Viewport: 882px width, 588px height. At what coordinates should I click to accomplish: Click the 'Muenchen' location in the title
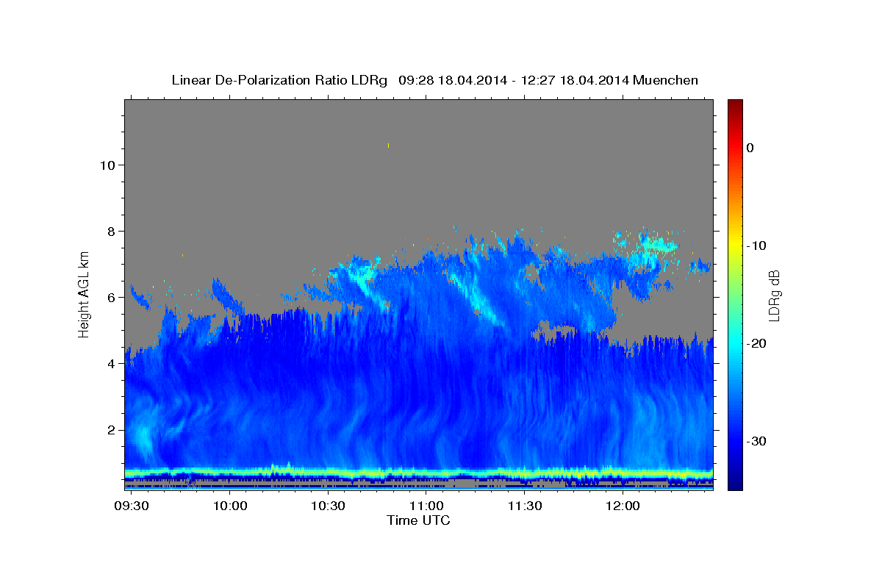point(666,80)
